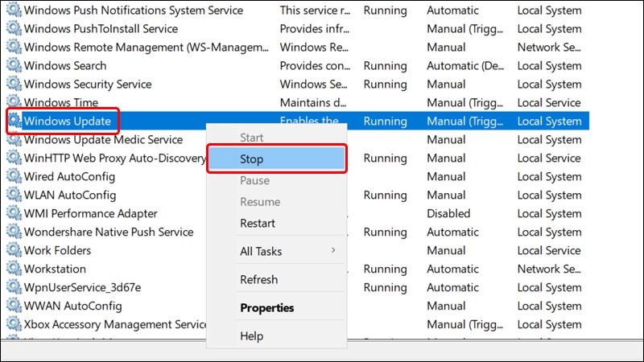Click 'Local Service' logon of Work Folders
Image resolution: width=644 pixels, height=362 pixels.
(549, 250)
